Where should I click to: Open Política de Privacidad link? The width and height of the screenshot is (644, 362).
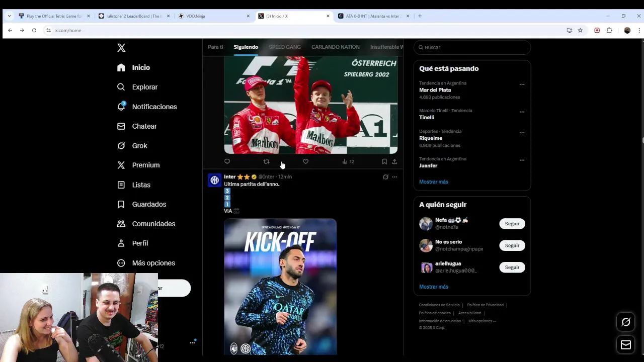tap(485, 305)
